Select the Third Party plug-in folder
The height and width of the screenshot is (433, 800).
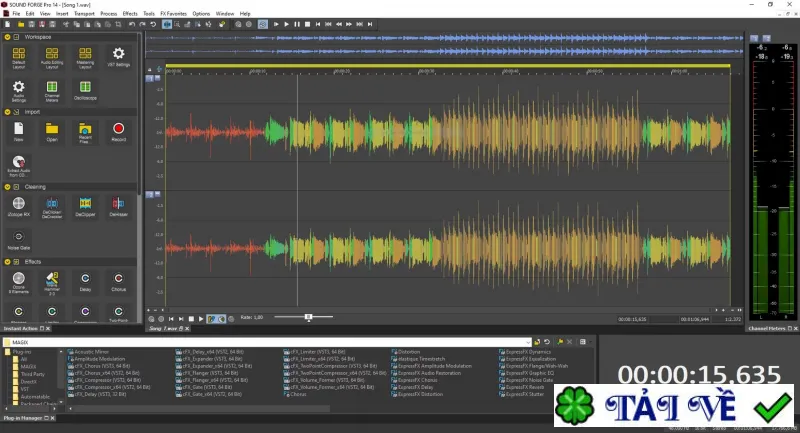[33, 374]
